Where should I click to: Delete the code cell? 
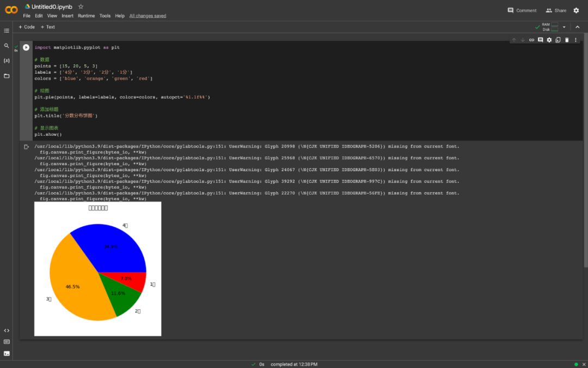point(567,40)
